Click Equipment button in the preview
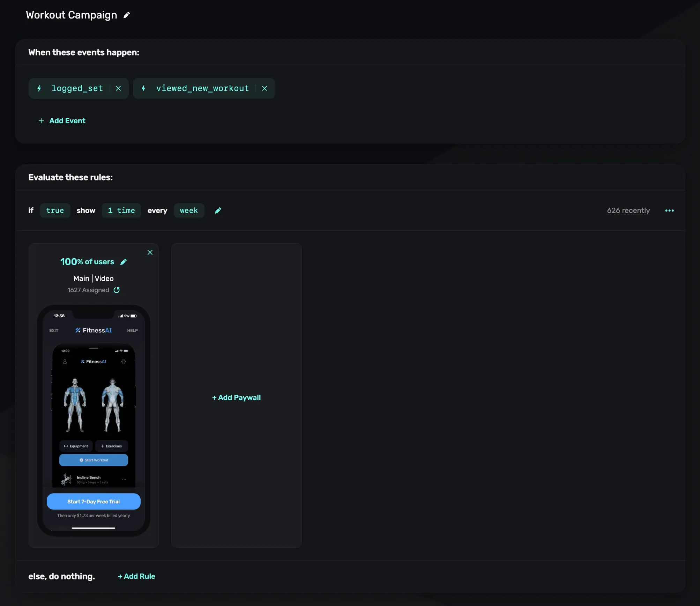Viewport: 700px width, 606px height. pos(76,446)
